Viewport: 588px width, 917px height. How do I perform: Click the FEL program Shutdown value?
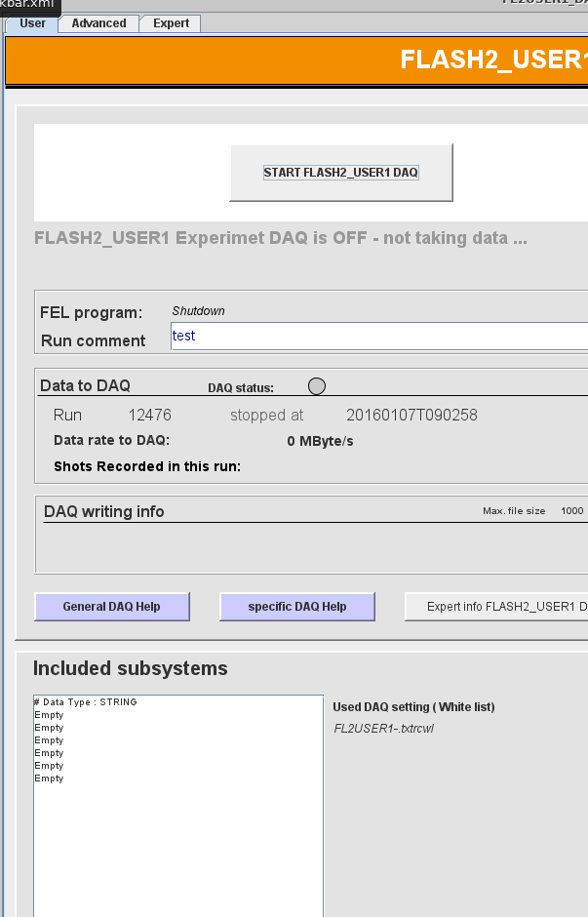coord(198,311)
